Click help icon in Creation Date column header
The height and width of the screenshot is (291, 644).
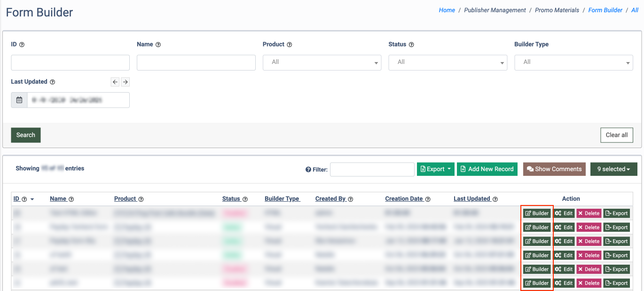[428, 199]
